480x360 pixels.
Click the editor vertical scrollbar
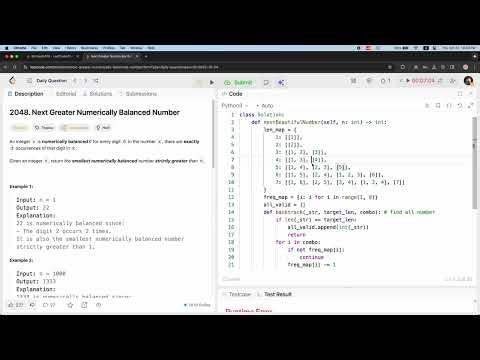[474, 163]
